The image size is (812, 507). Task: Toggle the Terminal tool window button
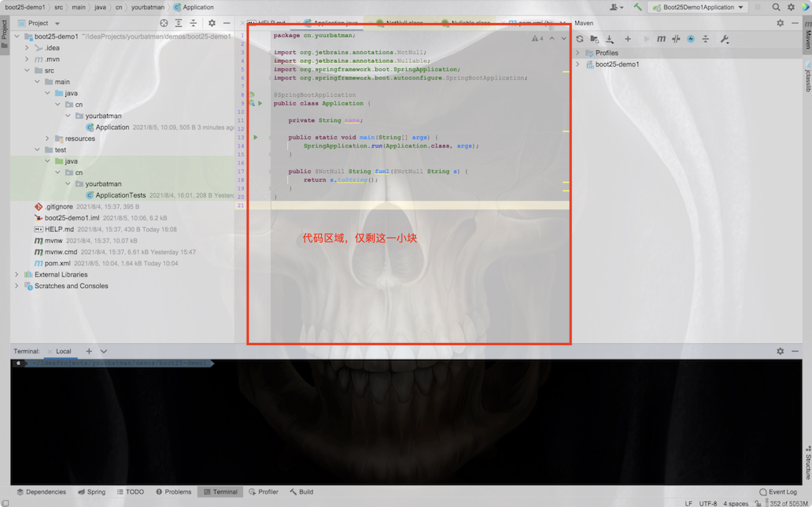[220, 492]
